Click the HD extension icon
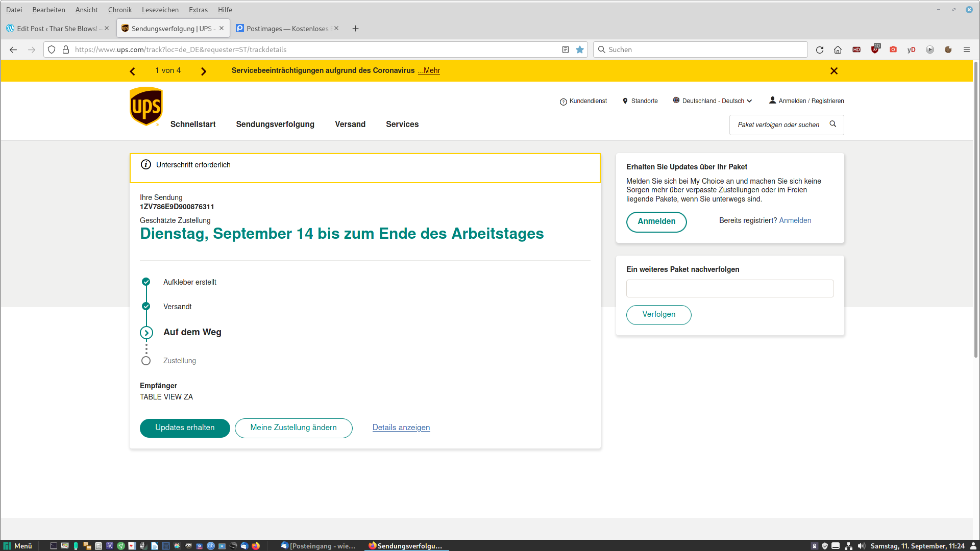 (856, 49)
